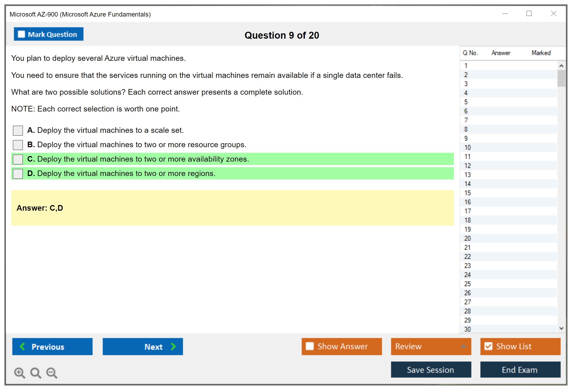The height and width of the screenshot is (392, 574).
Task: Click the Save Session button
Action: [431, 370]
